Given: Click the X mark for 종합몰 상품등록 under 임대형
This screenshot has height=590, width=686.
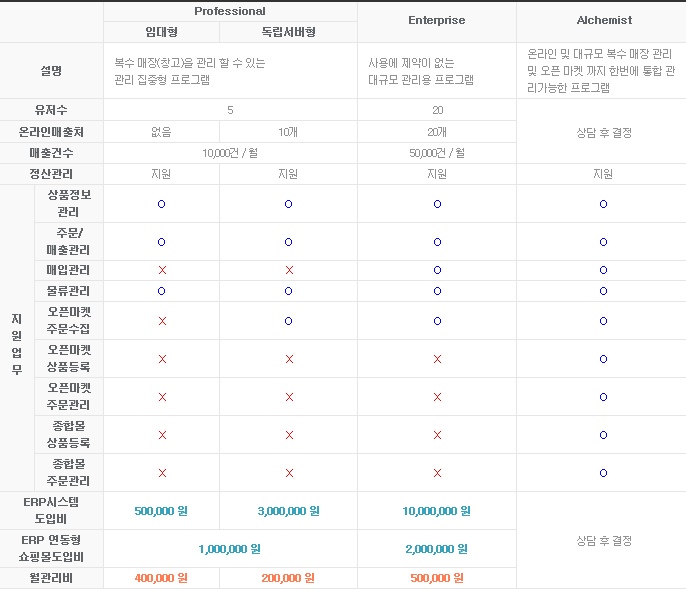Looking at the screenshot, I should click(x=162, y=435).
